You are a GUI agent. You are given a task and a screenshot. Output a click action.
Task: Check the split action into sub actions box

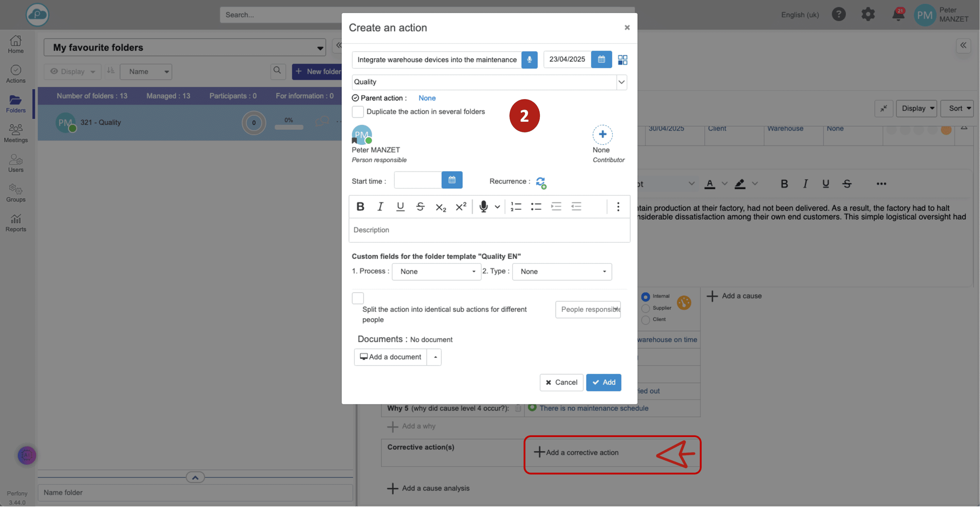click(358, 298)
